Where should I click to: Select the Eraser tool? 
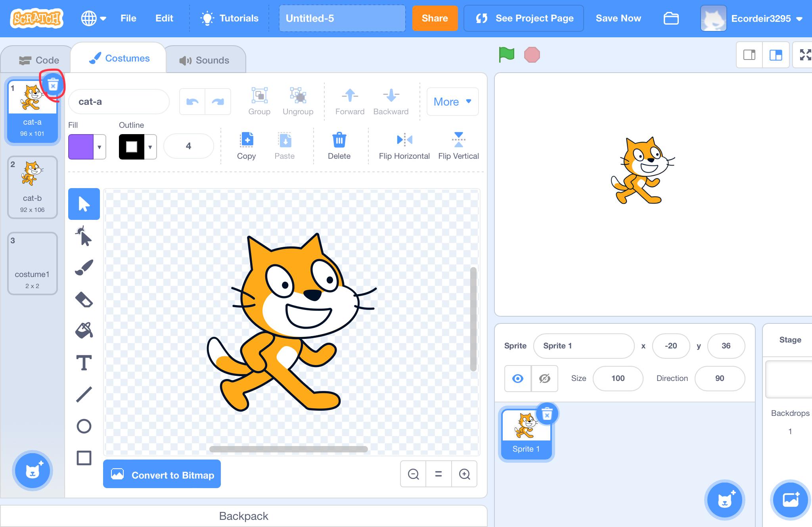click(x=84, y=300)
